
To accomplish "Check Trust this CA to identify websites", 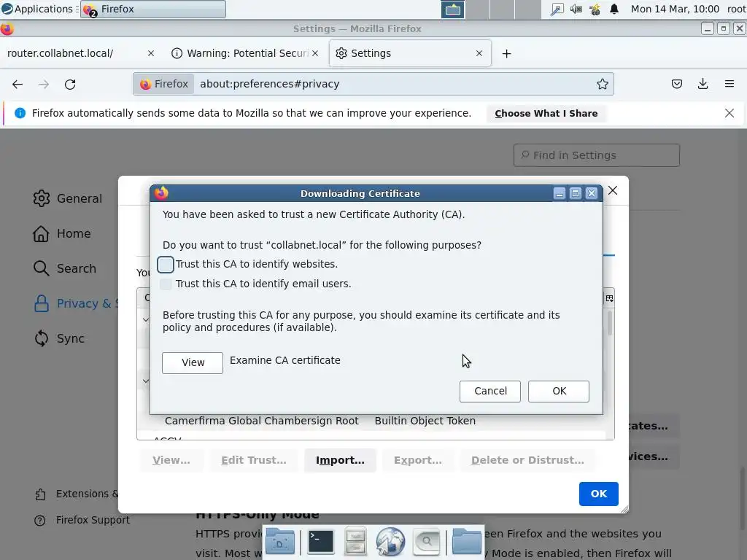I will [x=166, y=264].
